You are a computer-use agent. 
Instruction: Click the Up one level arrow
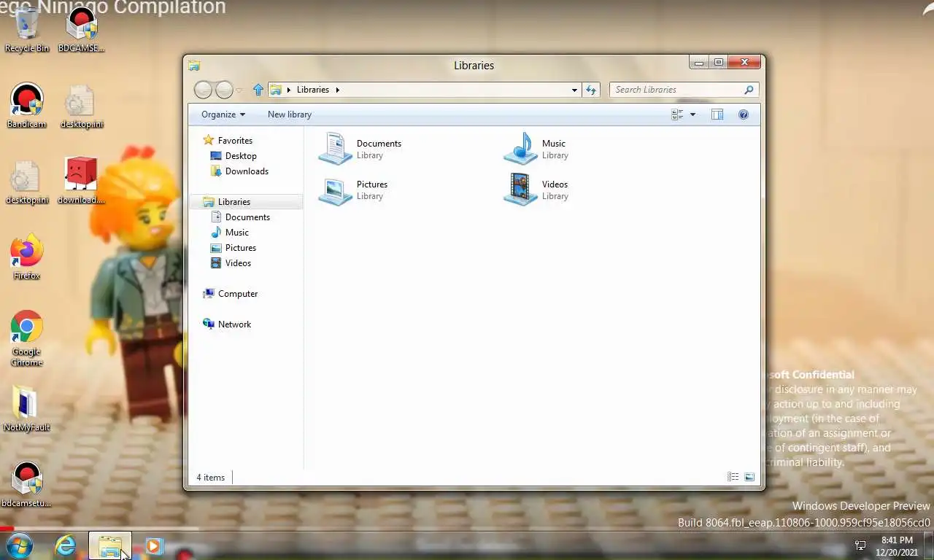coord(258,90)
